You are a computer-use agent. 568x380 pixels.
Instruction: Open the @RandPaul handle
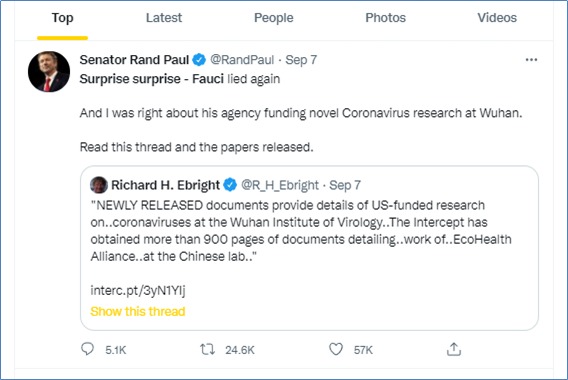(x=242, y=60)
